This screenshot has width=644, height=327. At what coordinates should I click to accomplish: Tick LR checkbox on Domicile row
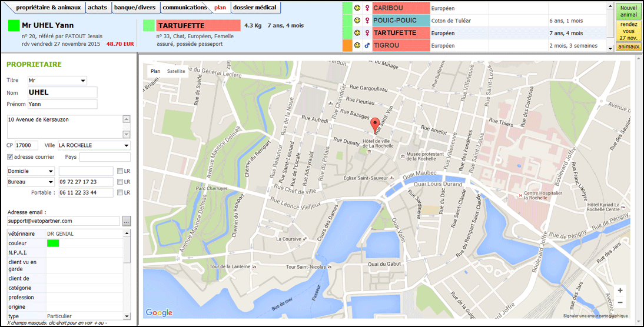coord(120,171)
